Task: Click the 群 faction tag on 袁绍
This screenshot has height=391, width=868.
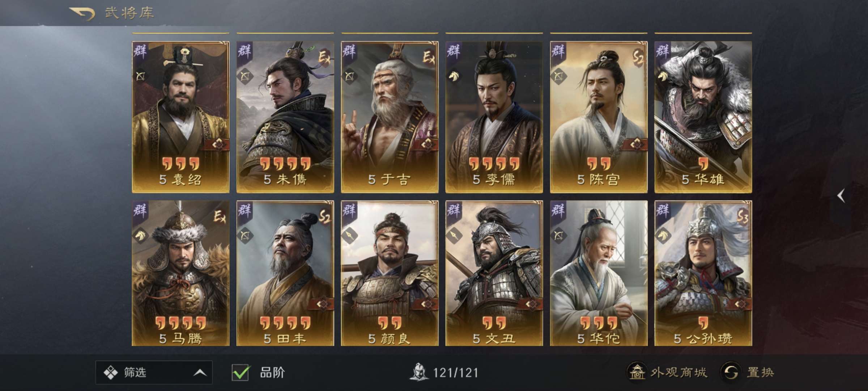Action: (140, 51)
